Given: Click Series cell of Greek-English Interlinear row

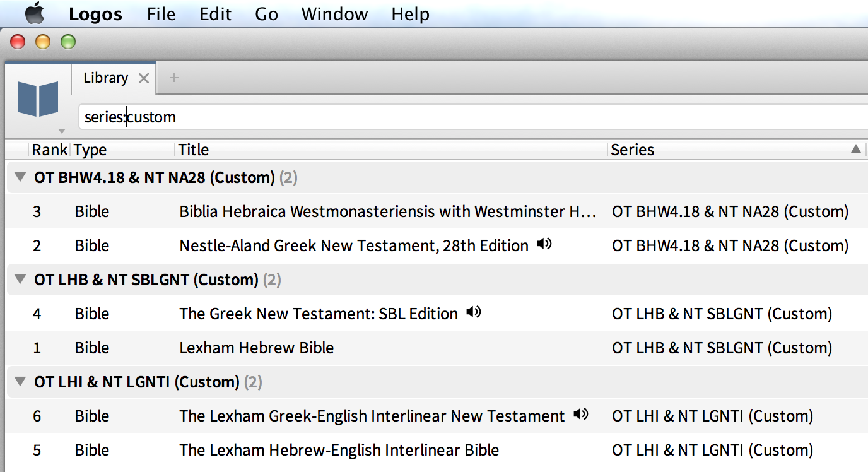Looking at the screenshot, I should tap(713, 416).
